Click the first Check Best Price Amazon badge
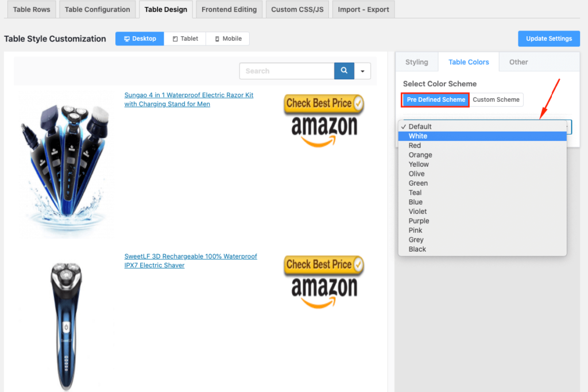This screenshot has width=588, height=392. pyautogui.click(x=324, y=121)
